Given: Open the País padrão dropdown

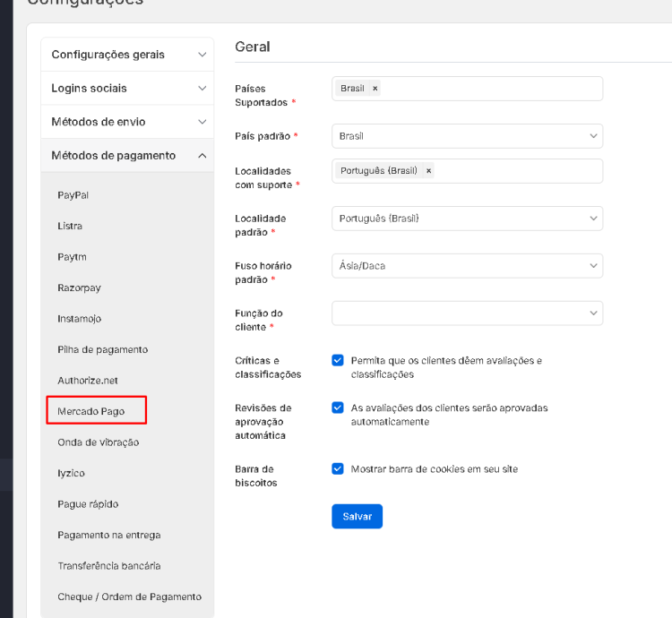Looking at the screenshot, I should tap(466, 136).
